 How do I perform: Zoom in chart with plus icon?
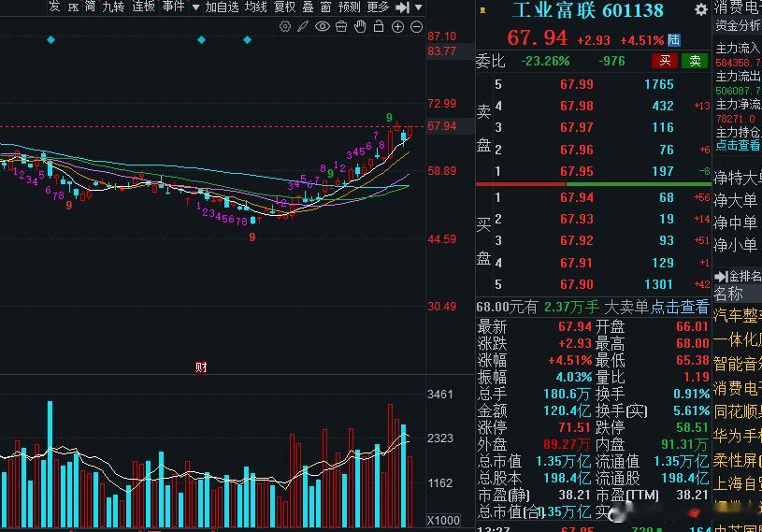pyautogui.click(x=397, y=27)
